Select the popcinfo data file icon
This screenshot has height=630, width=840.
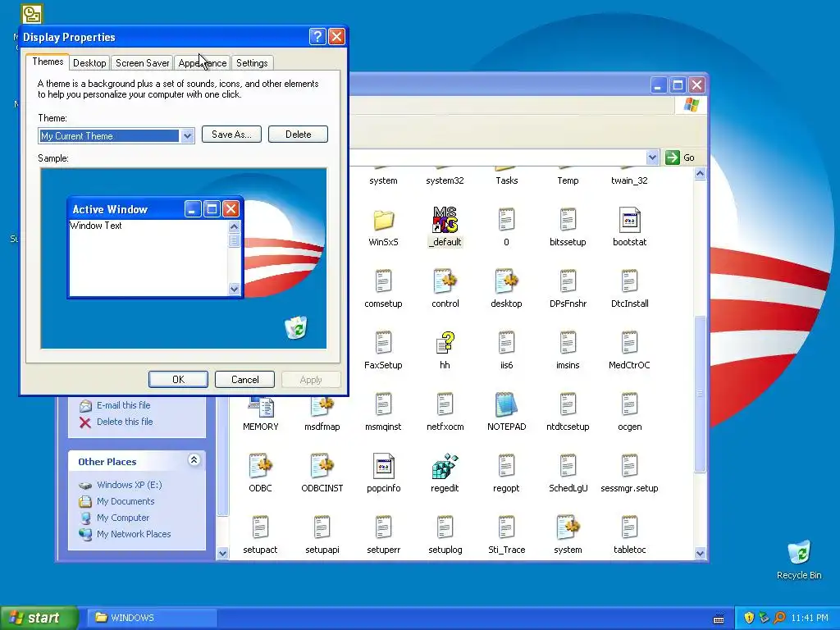click(x=384, y=467)
